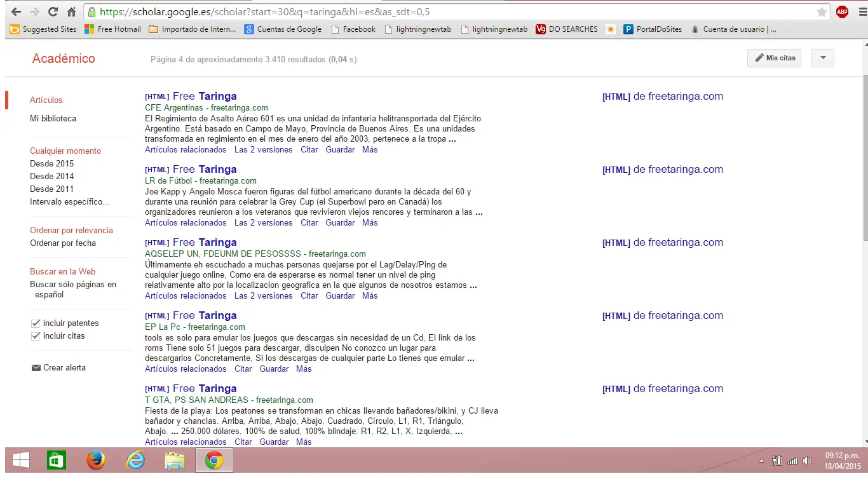Open the volume speaker tray icon
Image resolution: width=868 pixels, height=488 pixels.
(808, 461)
